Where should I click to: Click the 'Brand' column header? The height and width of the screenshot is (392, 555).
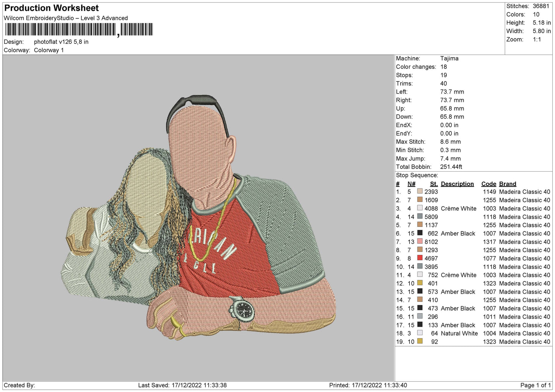508,184
